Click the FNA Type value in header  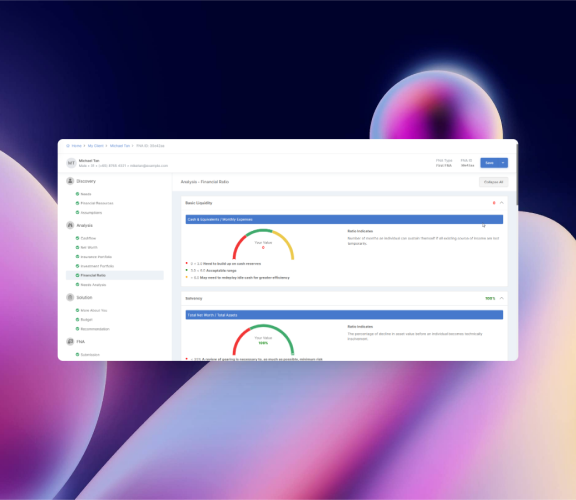click(x=444, y=165)
